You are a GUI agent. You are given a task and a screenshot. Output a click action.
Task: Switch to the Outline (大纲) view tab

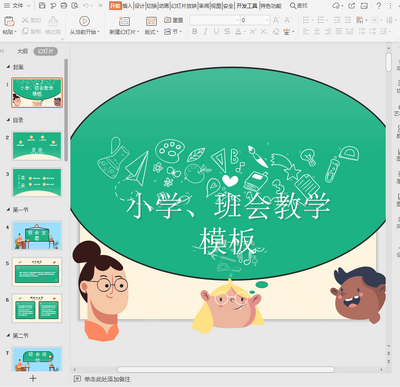click(23, 51)
